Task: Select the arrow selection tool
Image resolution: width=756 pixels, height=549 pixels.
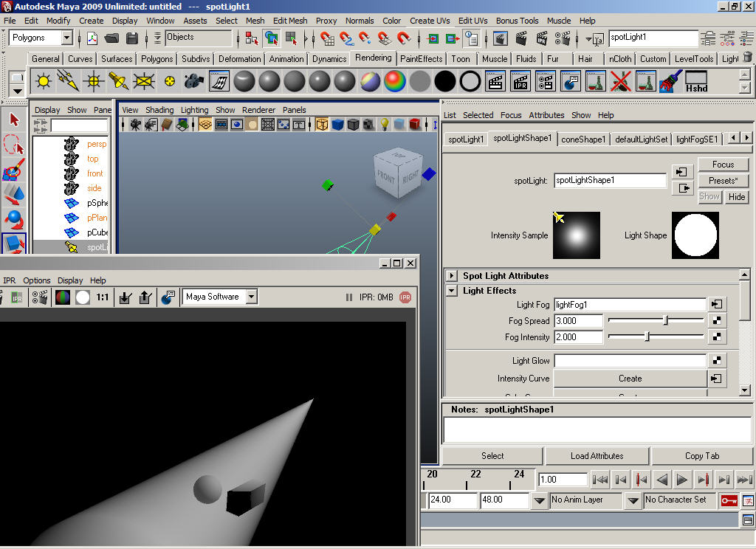Action: pyautogui.click(x=15, y=119)
